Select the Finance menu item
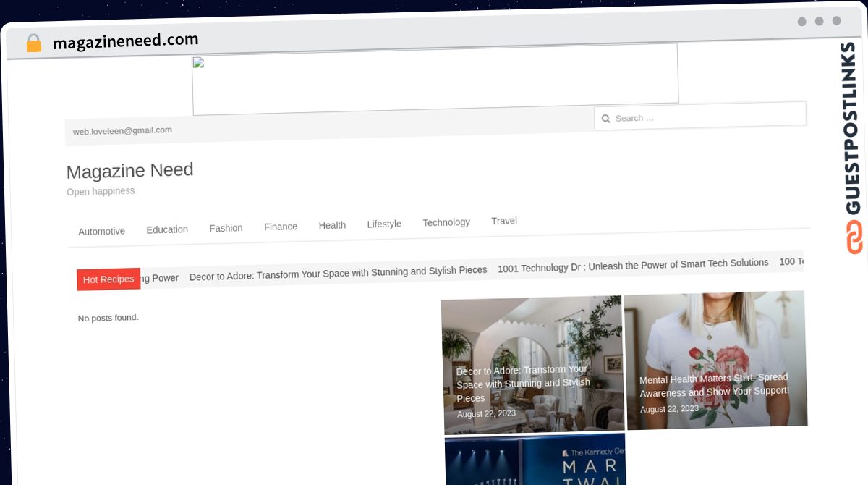Viewport: 868px width, 485px height. tap(281, 227)
